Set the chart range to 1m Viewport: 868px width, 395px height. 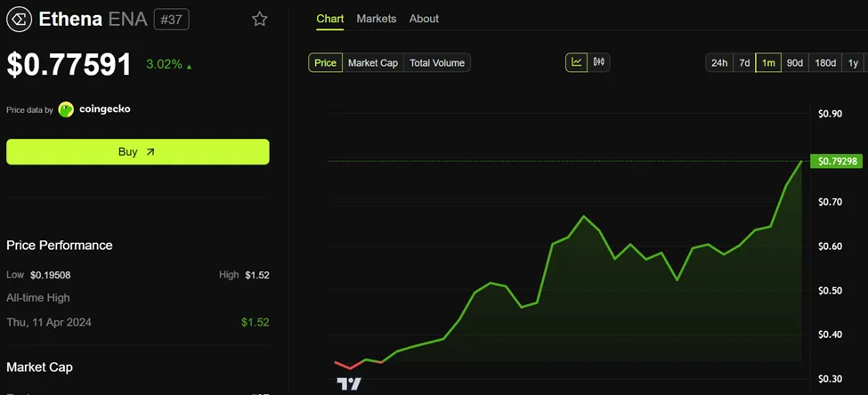[768, 63]
